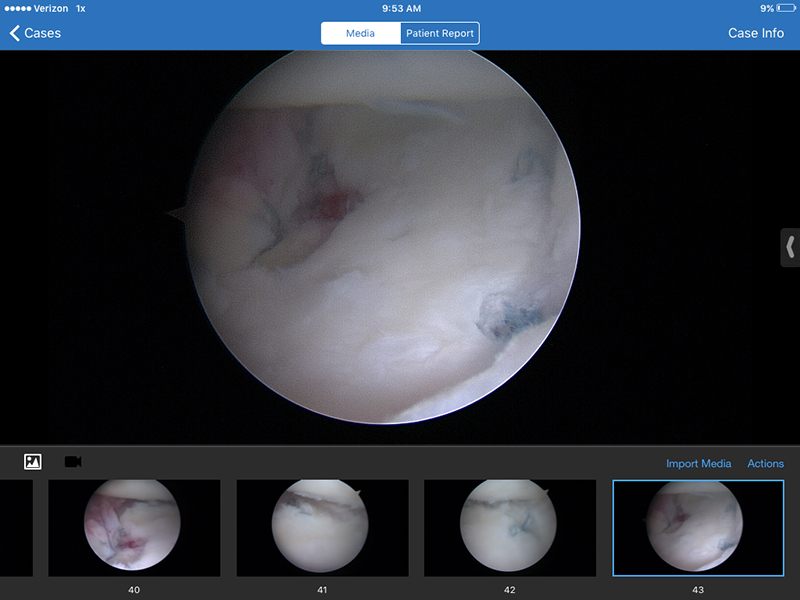Expand the side panel handle on right edge
800x600 pixels.
(x=790, y=247)
